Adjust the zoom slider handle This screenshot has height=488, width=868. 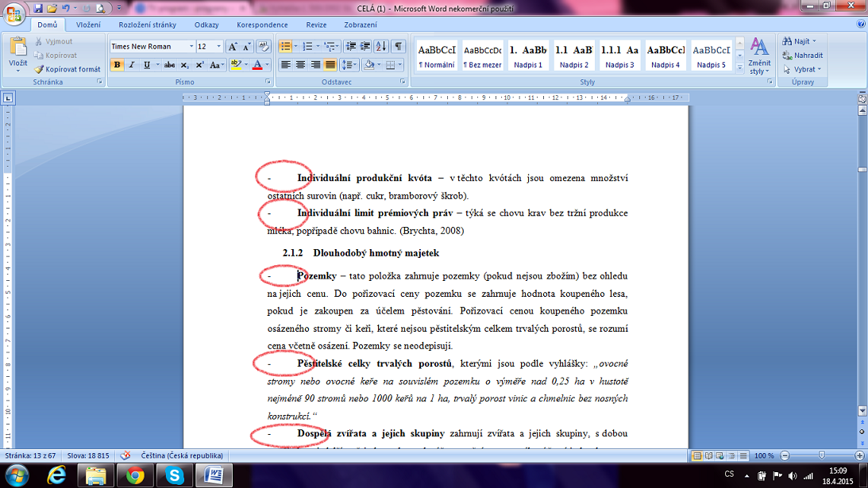coord(822,455)
